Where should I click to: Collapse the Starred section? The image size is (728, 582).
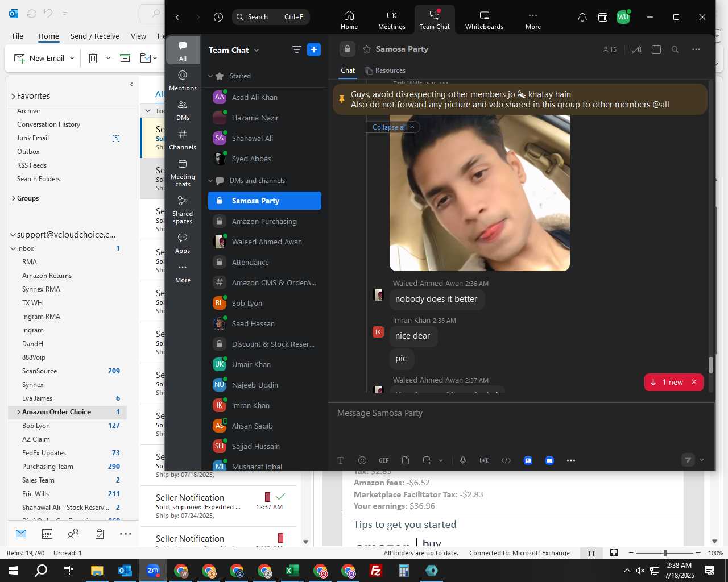210,76
